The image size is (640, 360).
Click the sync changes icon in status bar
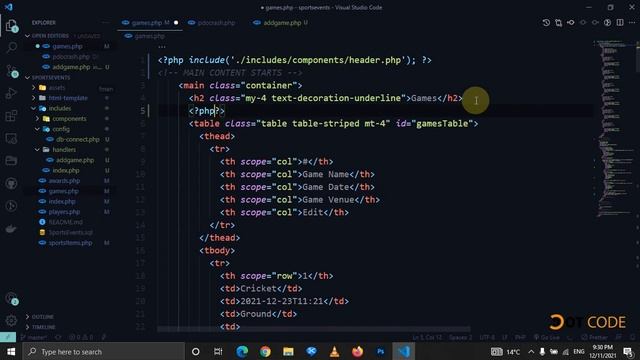point(58,337)
